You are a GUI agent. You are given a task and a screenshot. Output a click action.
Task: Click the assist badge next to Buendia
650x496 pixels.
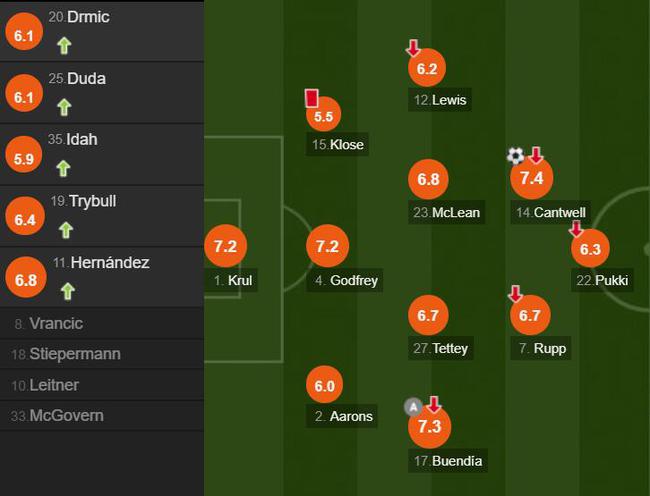click(x=413, y=407)
